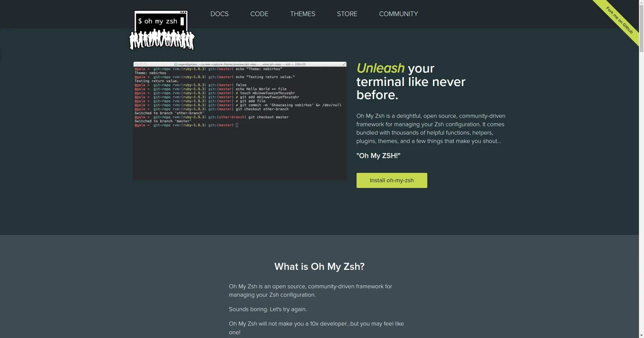The width and height of the screenshot is (644, 338).
Task: Click the Fork me on Github ribbon
Action: point(620,20)
